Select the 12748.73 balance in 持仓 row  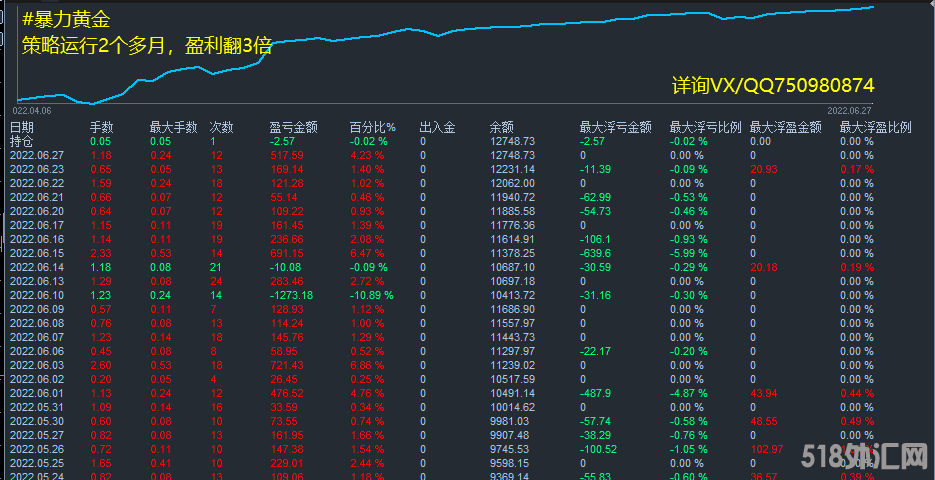coord(512,142)
